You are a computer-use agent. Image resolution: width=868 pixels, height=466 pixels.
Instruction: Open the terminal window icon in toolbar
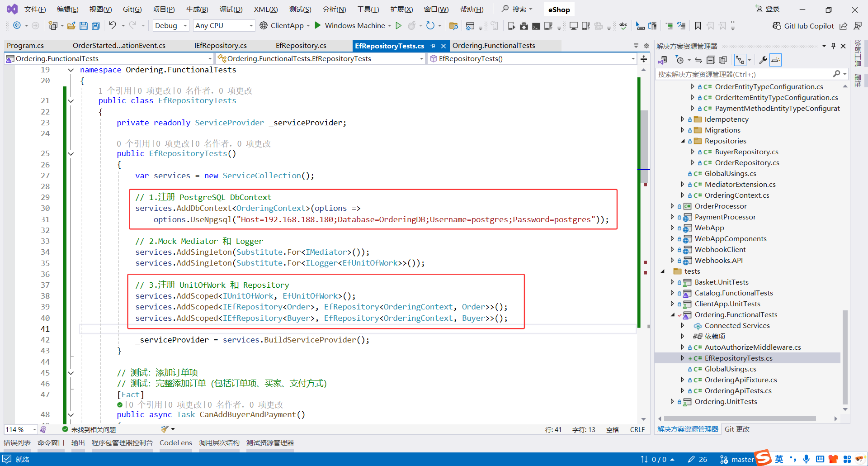point(536,26)
